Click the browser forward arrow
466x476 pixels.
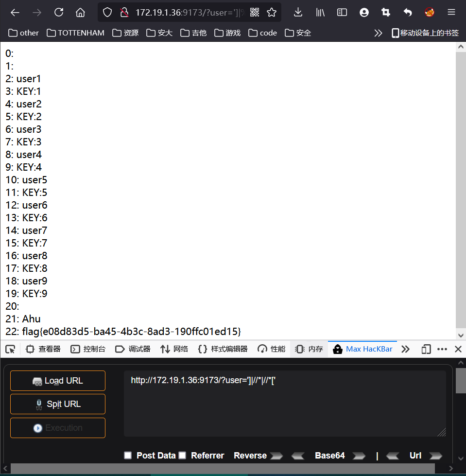tap(37, 13)
